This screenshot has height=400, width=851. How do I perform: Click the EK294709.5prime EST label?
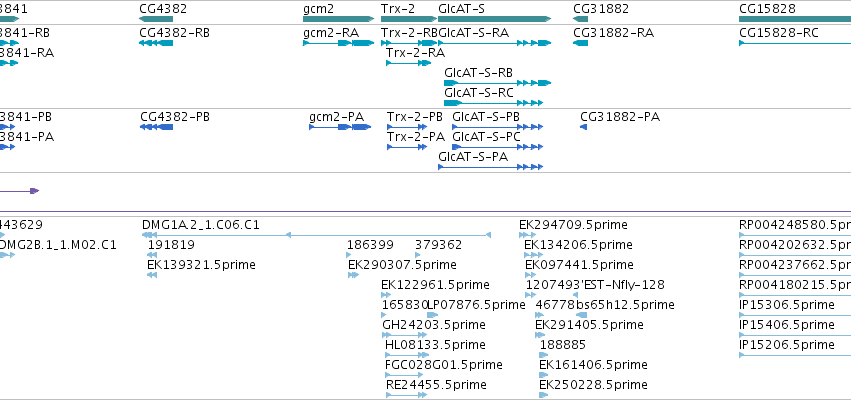tap(573, 225)
